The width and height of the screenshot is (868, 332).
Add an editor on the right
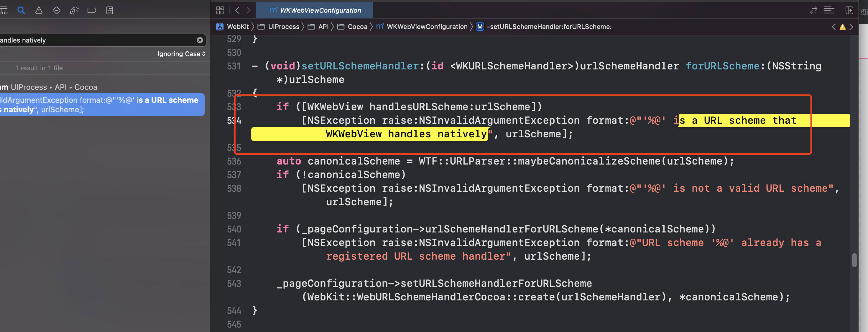click(849, 10)
